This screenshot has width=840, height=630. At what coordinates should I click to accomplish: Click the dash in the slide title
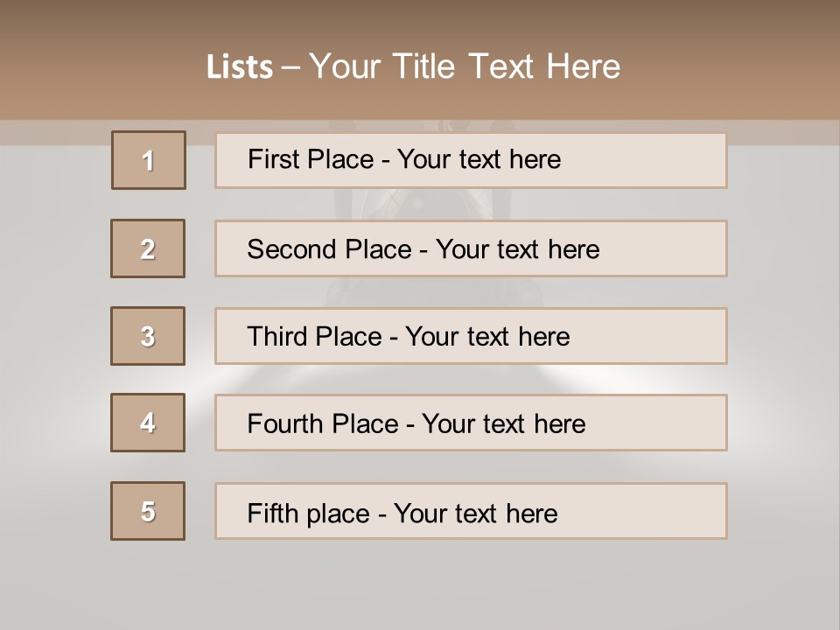click(290, 67)
